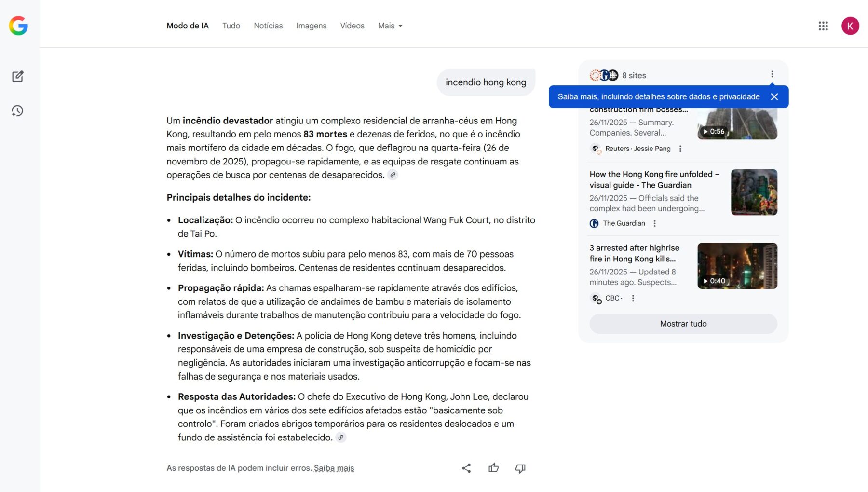Open the Saiba mais link below the answer

(334, 467)
